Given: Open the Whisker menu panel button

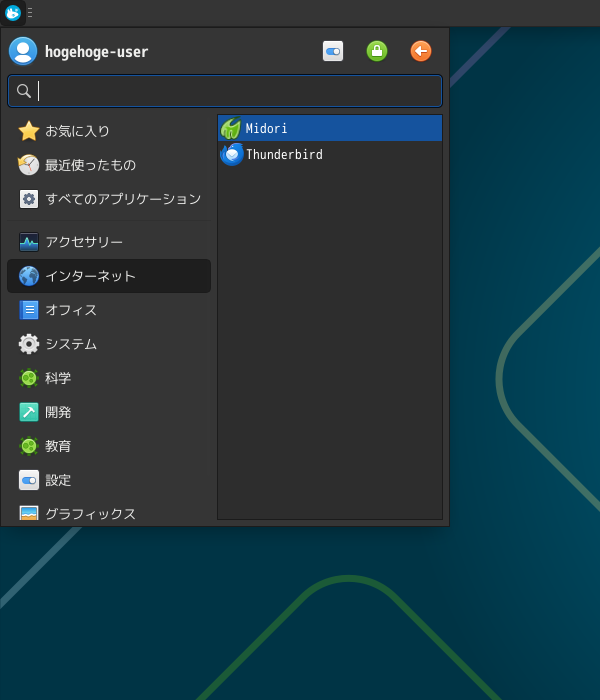Looking at the screenshot, I should tap(13, 13).
